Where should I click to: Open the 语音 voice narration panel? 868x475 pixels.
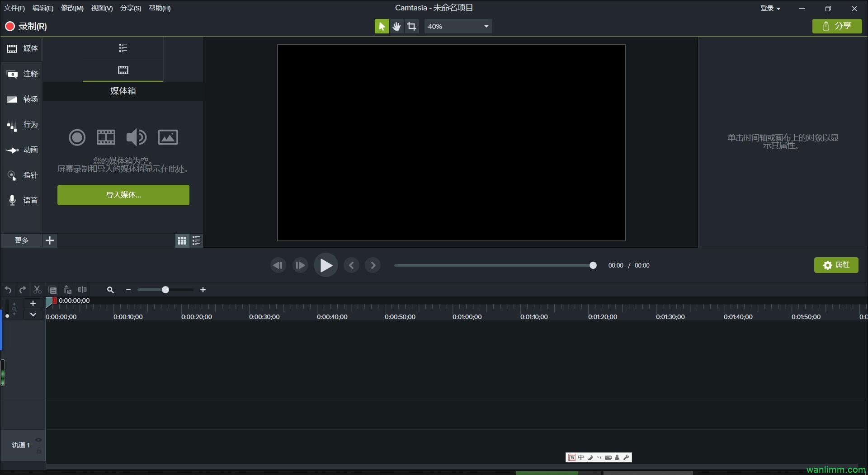(22, 200)
